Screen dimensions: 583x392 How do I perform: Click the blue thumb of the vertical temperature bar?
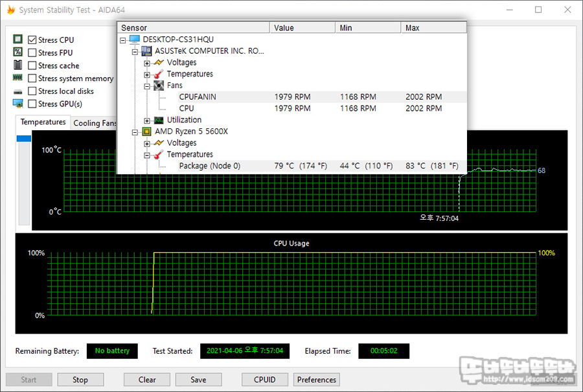[x=24, y=139]
